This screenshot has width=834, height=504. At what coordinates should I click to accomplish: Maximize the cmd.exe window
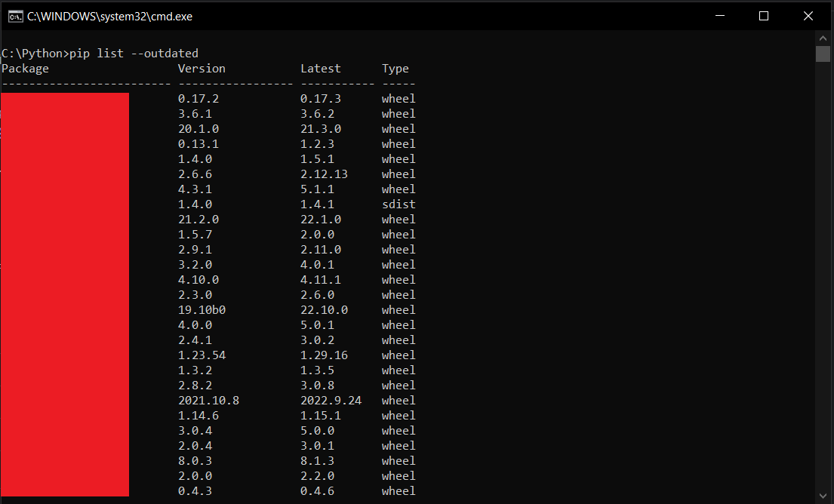click(x=763, y=16)
